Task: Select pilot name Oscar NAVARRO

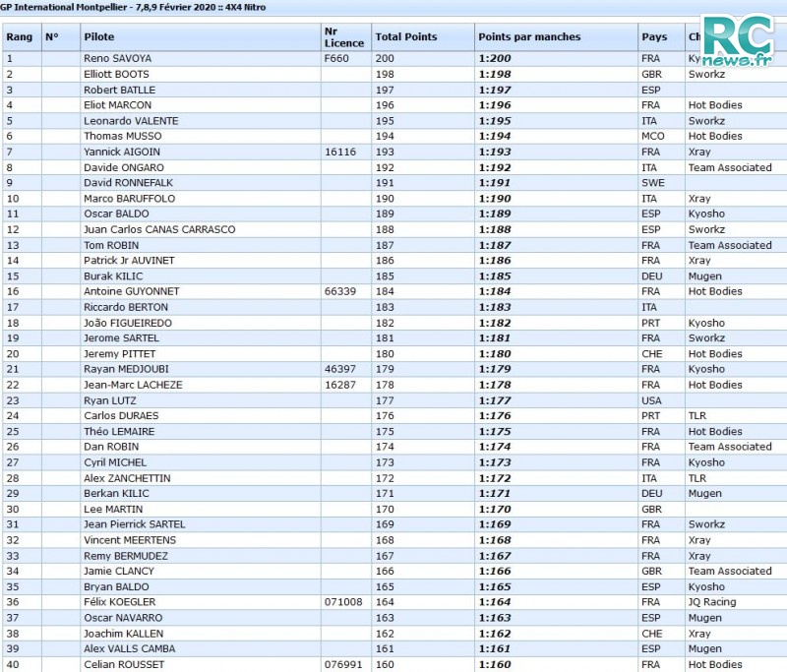Action: tap(123, 618)
